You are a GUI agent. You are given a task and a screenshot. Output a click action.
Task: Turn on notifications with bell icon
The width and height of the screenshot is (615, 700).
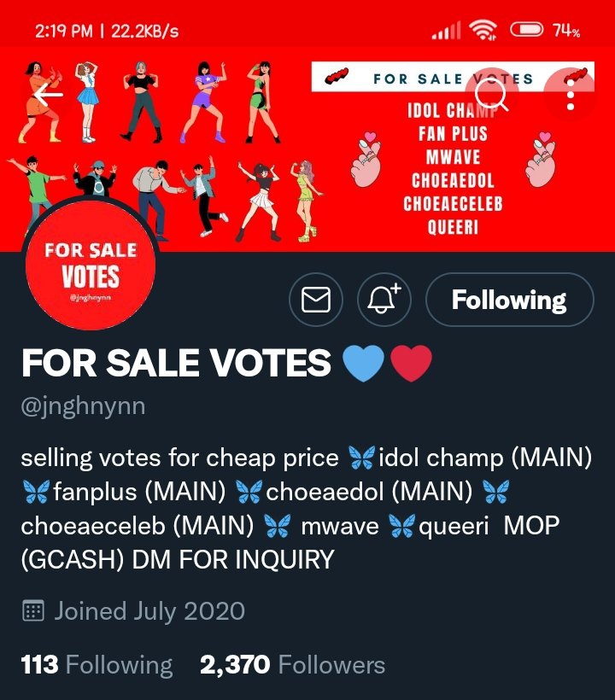[x=384, y=299]
